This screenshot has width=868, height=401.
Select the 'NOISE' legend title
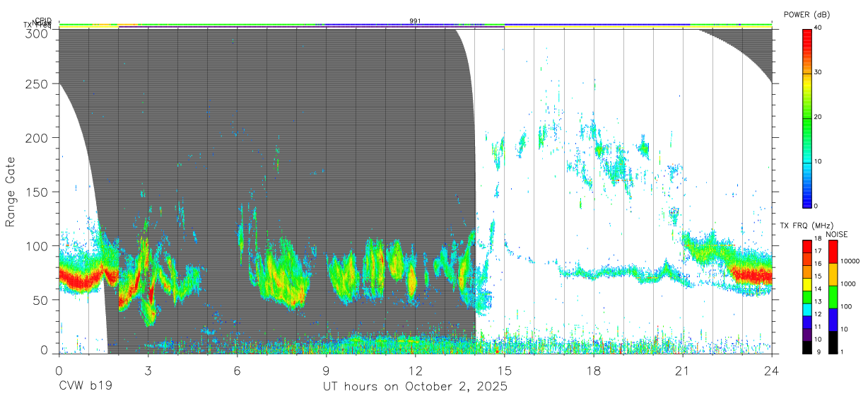(837, 234)
